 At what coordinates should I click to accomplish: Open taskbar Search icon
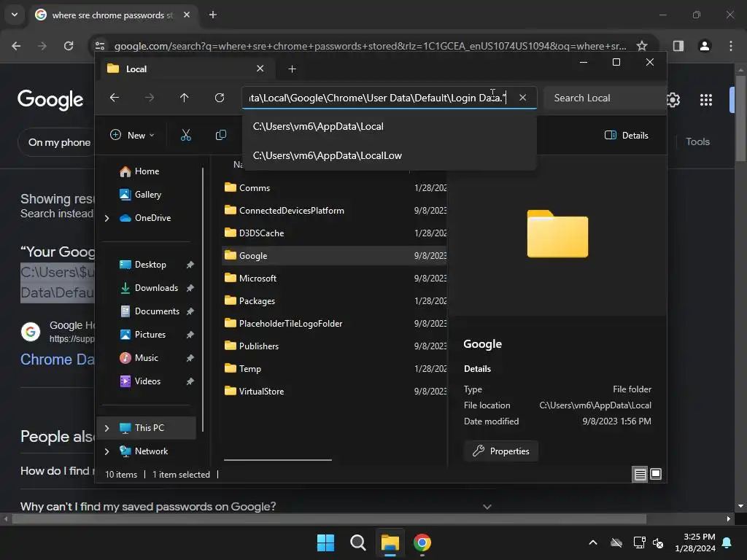357,542
